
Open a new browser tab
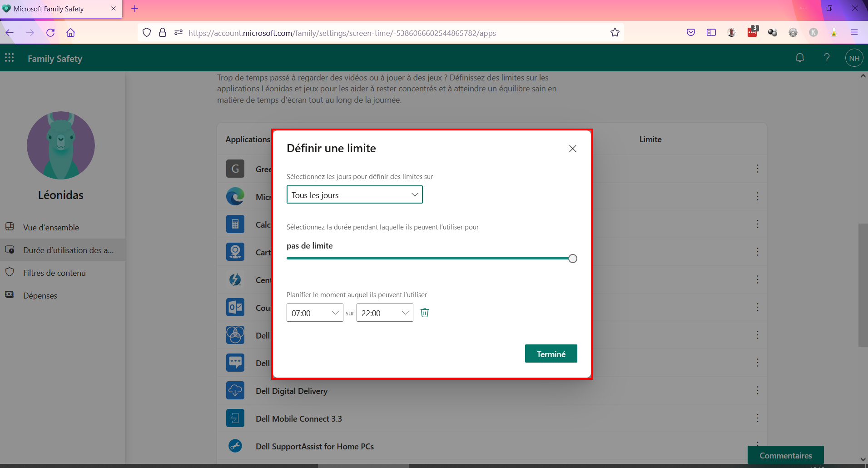(x=134, y=9)
